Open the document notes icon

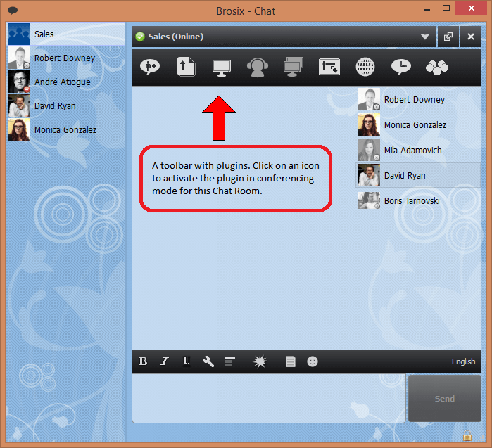click(x=291, y=361)
